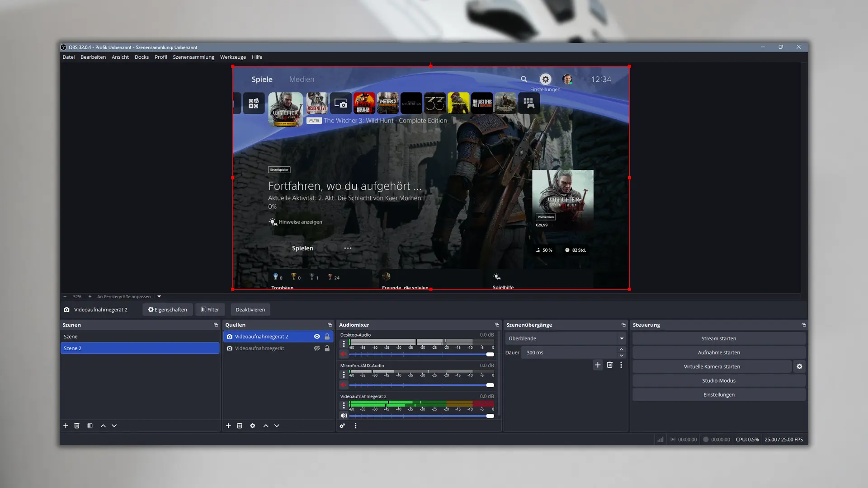
Task: Hide Videoaufnahmegerät 2 with eye icon
Action: [x=317, y=337]
